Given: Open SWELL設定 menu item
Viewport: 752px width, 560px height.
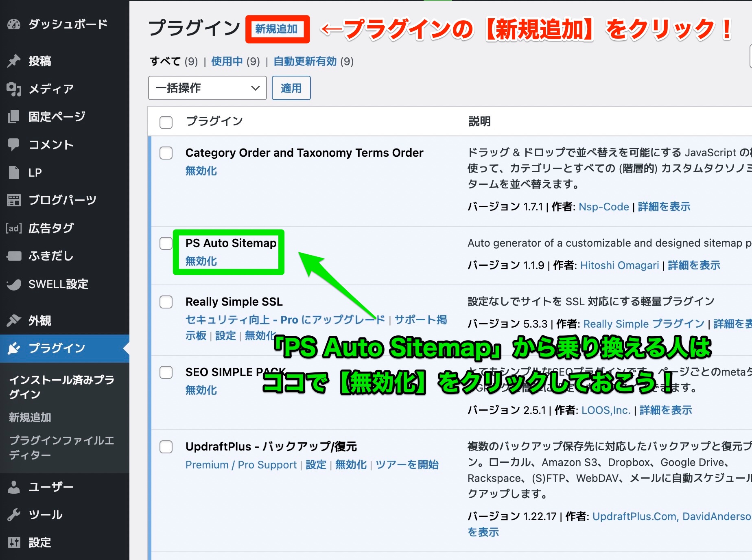Looking at the screenshot, I should click(59, 284).
